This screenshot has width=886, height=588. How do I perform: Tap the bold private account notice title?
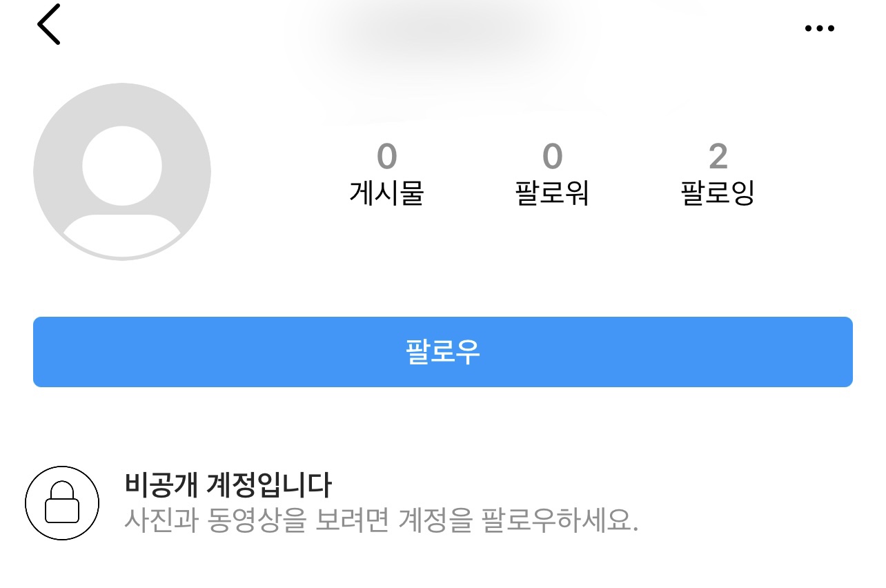pyautogui.click(x=228, y=485)
